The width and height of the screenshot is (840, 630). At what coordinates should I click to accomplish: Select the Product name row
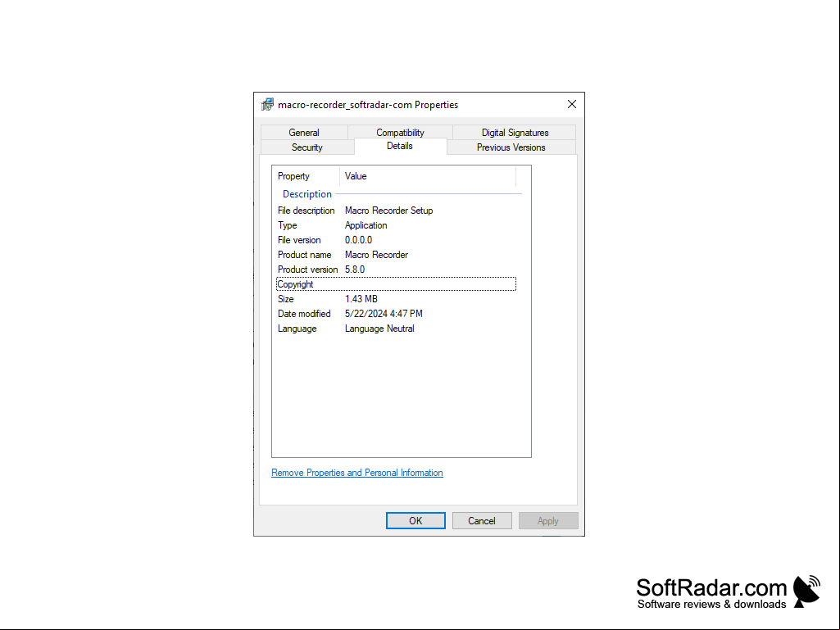pyautogui.click(x=396, y=255)
